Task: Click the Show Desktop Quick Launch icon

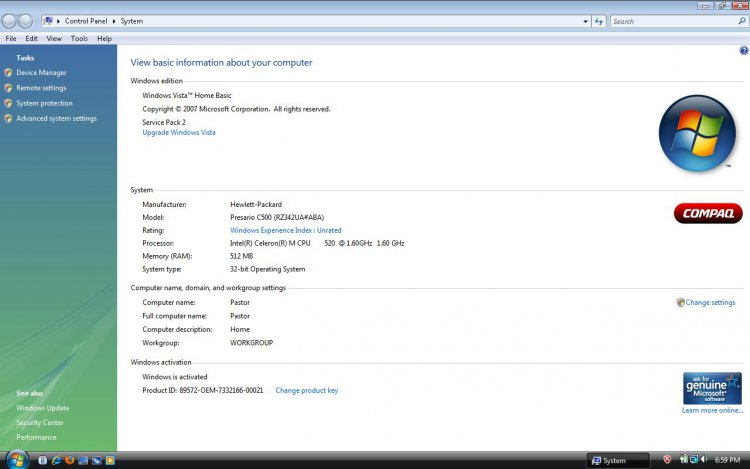Action: coord(83,460)
